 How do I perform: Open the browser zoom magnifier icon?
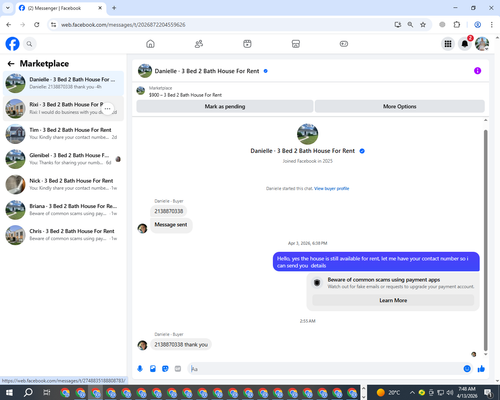410,25
